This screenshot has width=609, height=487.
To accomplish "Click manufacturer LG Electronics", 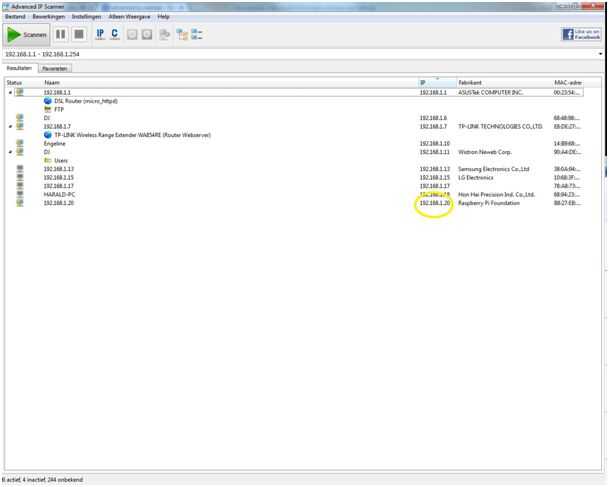I will [476, 178].
